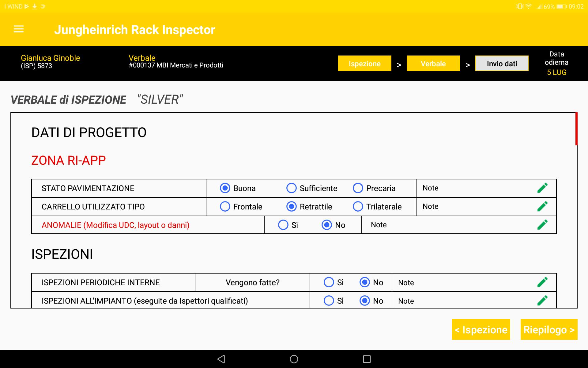
Task: Click the Note field for Ispezioni all'impianto
Action: [474, 301]
